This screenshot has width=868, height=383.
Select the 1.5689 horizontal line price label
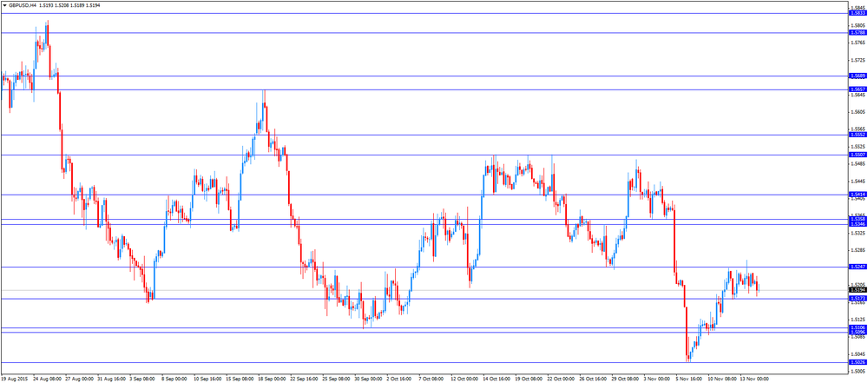point(857,76)
